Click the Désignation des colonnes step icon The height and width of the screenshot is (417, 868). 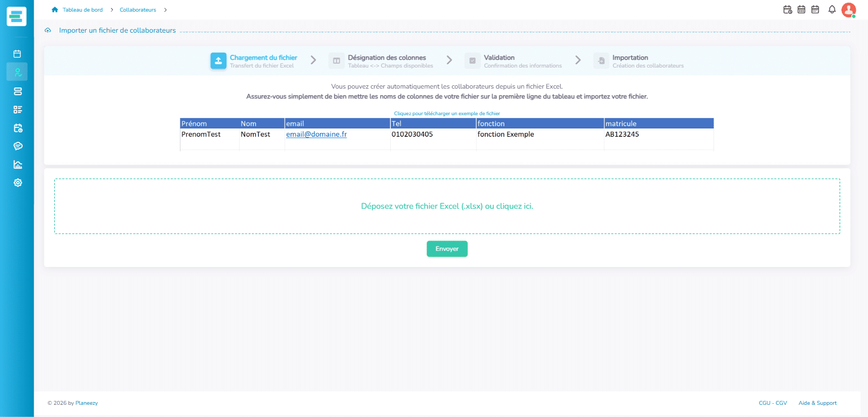[x=336, y=61]
